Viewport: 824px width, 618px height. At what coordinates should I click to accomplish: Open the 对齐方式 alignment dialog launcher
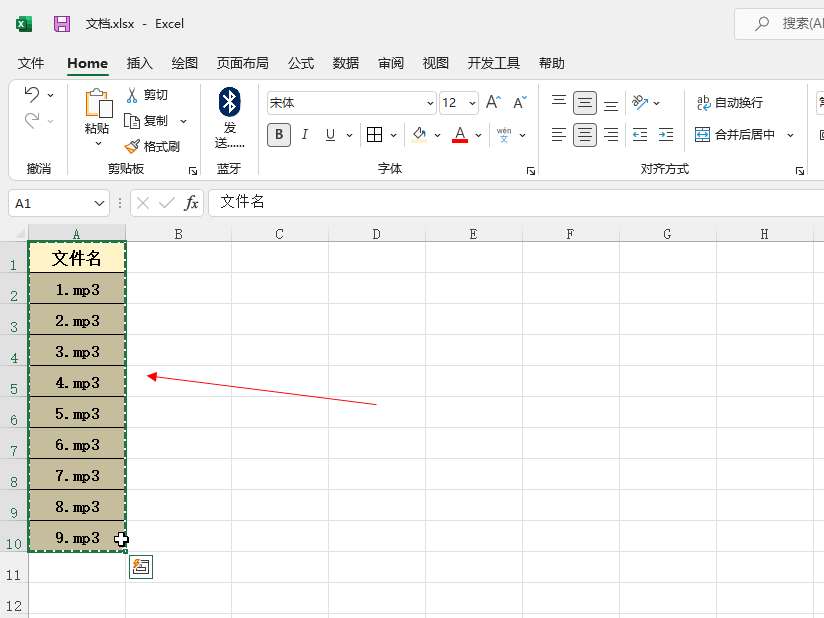[x=800, y=171]
